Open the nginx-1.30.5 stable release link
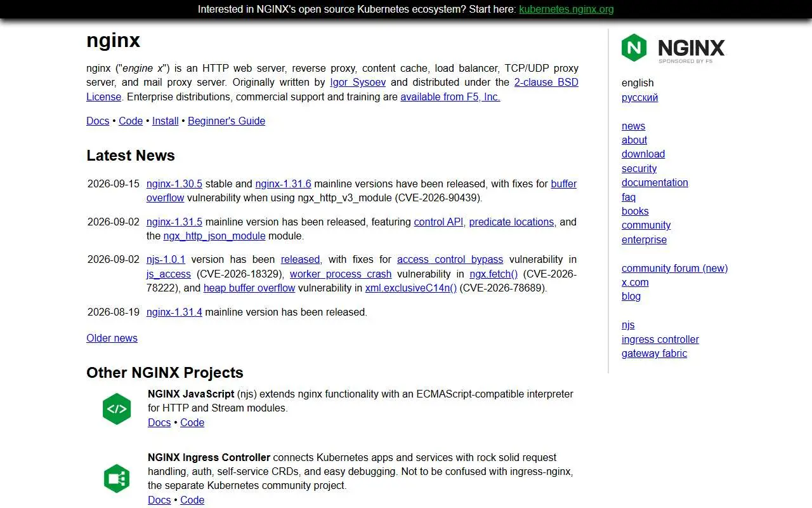Viewport: 812px width, 508px height. 174,184
